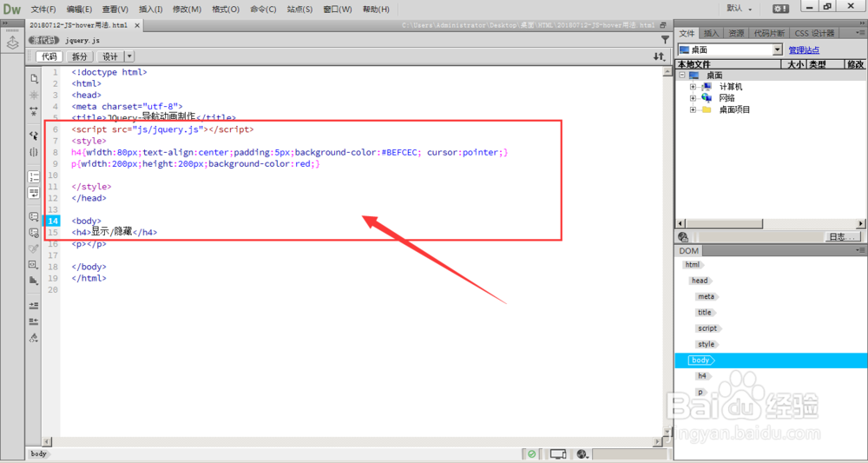Switch to 代码 code view
The height and width of the screenshot is (463, 868).
point(49,56)
